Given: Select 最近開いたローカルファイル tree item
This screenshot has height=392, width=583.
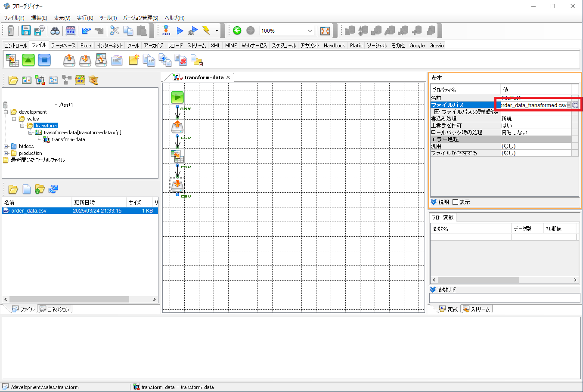Looking at the screenshot, I should click(37, 160).
